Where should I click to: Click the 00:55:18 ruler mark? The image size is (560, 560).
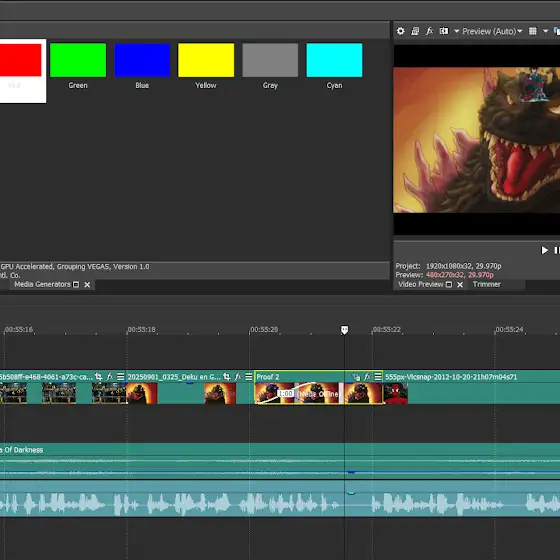(x=141, y=329)
